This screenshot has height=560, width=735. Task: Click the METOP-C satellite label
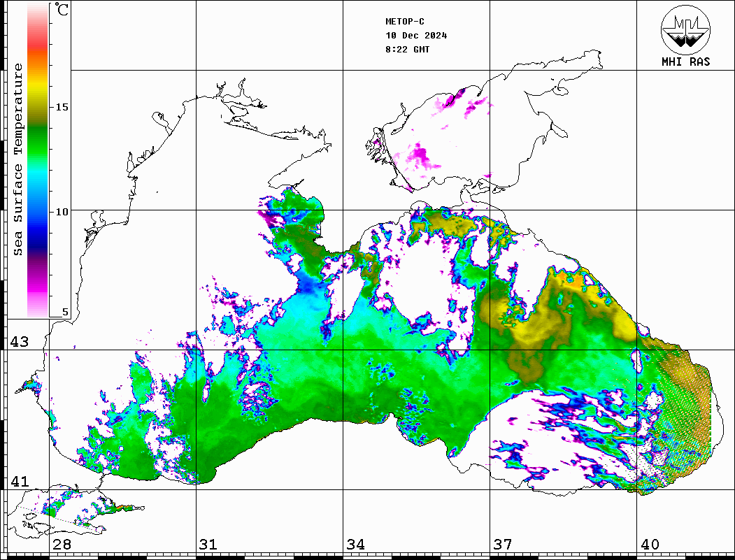[404, 22]
